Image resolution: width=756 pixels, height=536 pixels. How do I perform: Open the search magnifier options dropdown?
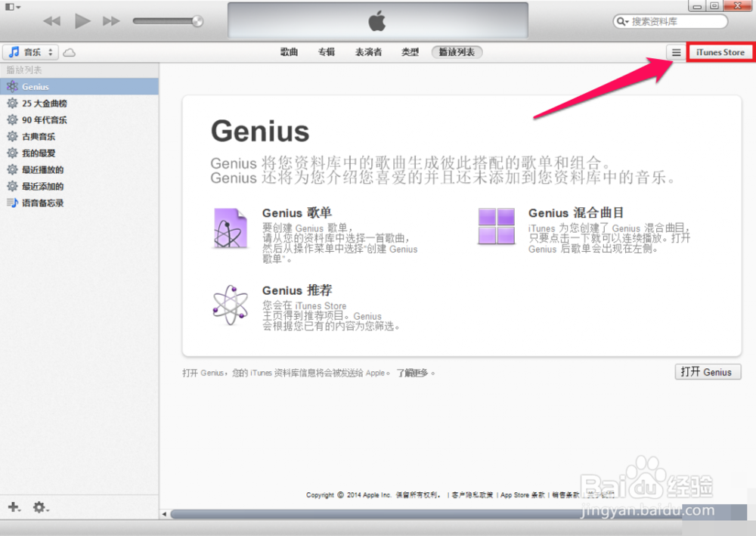click(x=622, y=21)
